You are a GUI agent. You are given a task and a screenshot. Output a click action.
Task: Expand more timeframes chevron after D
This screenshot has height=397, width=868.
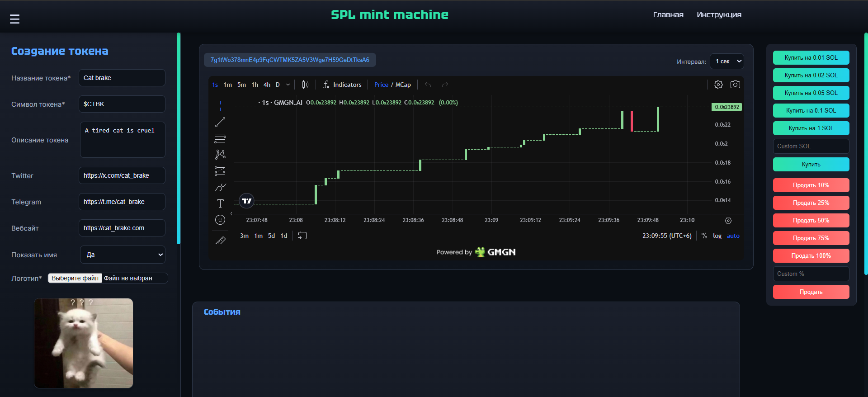[288, 85]
